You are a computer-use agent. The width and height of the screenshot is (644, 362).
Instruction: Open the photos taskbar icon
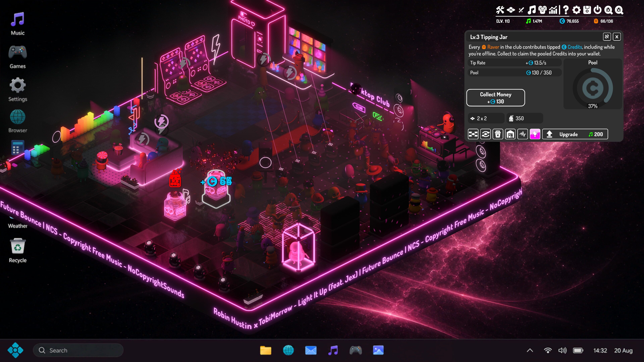point(378,350)
